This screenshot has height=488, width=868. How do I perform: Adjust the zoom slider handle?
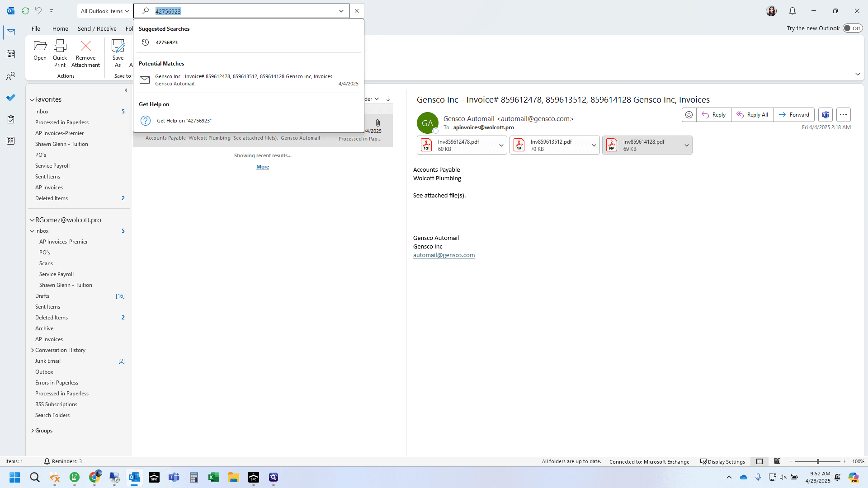pyautogui.click(x=818, y=461)
